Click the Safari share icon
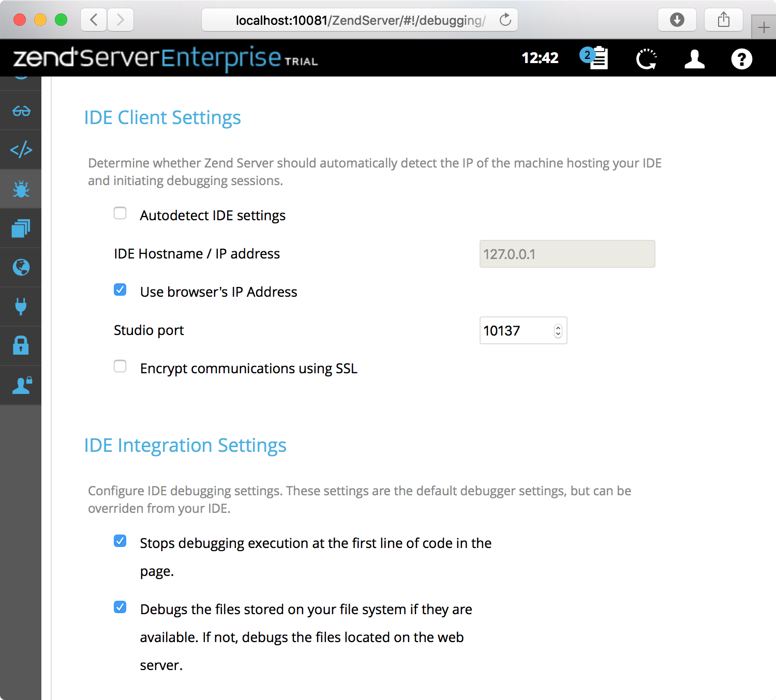The image size is (776, 700). (x=724, y=20)
